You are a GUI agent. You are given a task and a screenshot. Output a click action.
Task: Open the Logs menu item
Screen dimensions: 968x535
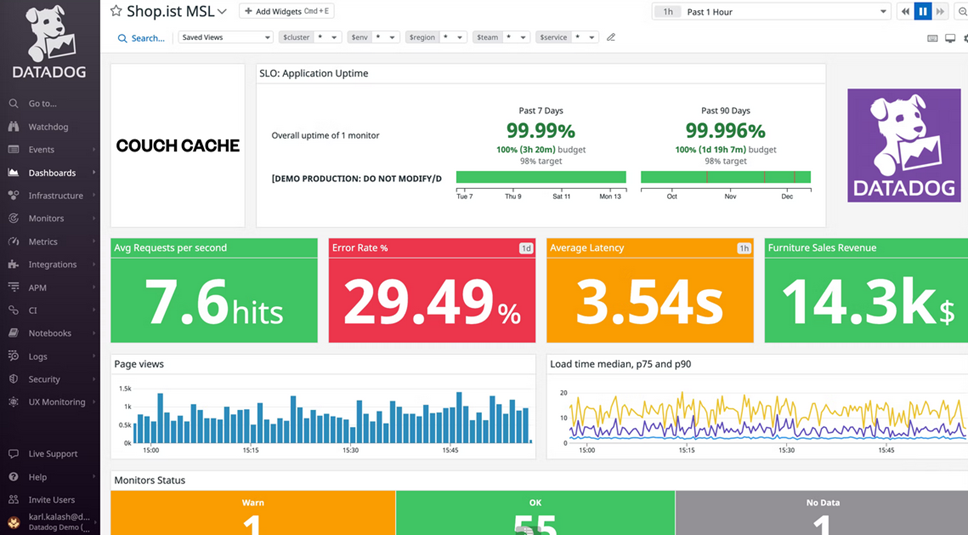click(38, 356)
